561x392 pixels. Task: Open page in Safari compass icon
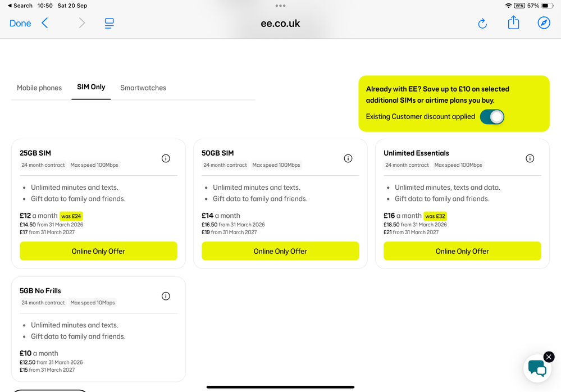pyautogui.click(x=544, y=23)
